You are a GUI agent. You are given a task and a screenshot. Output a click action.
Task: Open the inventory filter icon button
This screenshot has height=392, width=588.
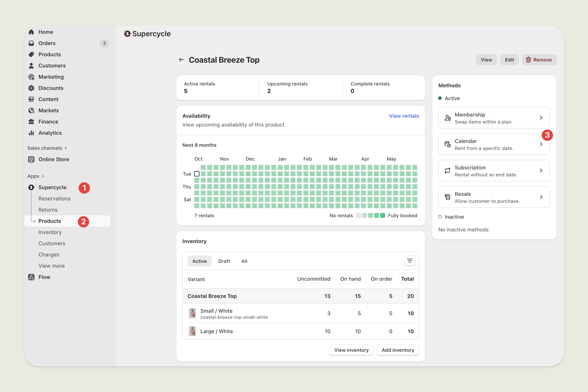coord(410,261)
